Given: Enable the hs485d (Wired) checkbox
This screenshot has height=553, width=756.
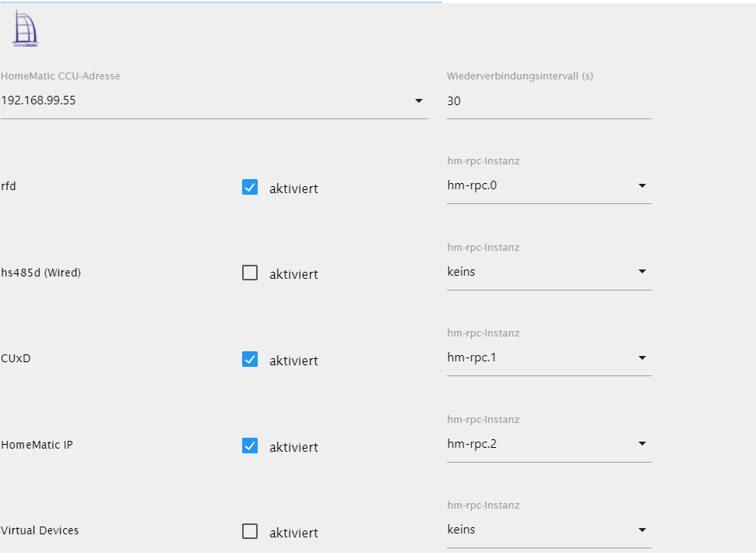Looking at the screenshot, I should tap(250, 273).
